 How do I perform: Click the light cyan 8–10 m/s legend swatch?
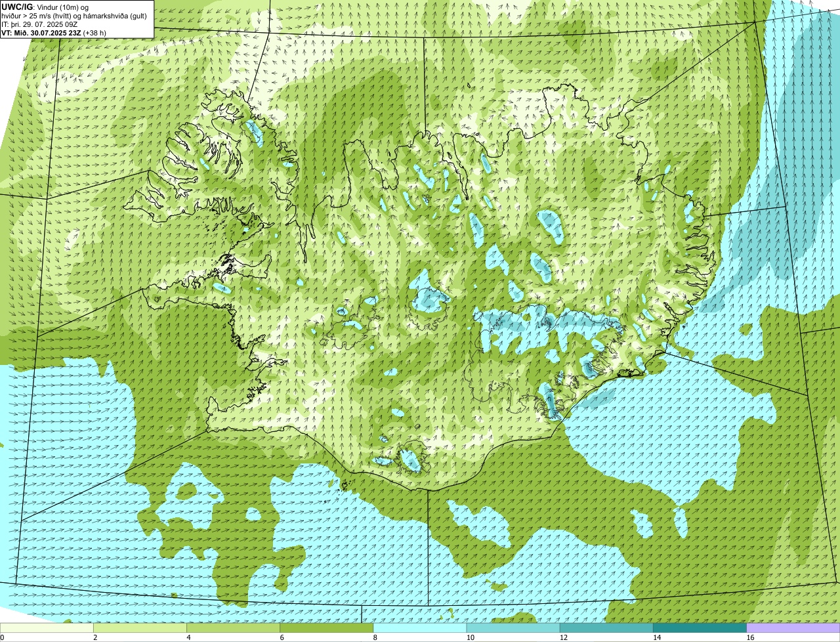point(420,628)
